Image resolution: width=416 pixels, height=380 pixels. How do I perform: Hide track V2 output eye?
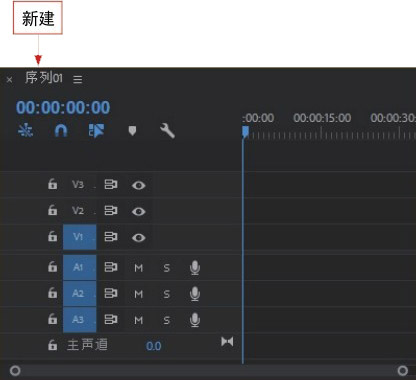[138, 211]
